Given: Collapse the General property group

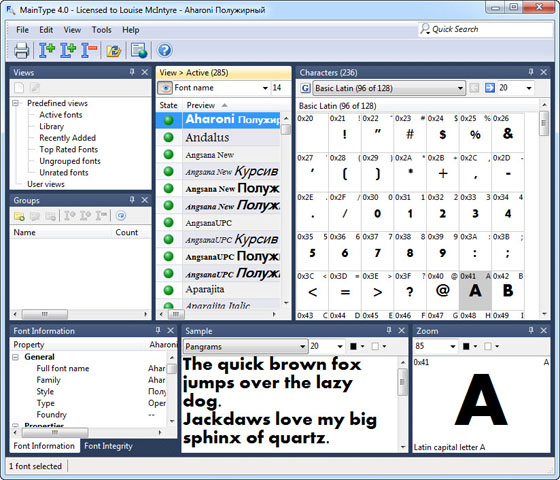Looking at the screenshot, I should (x=16, y=357).
